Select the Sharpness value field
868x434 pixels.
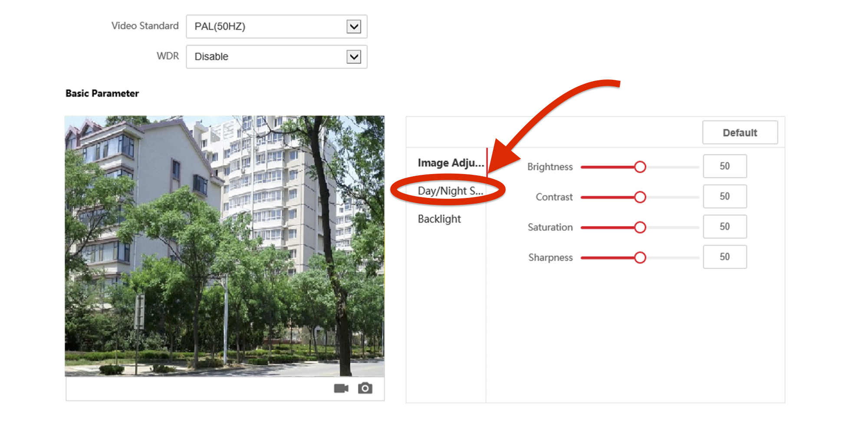point(724,257)
